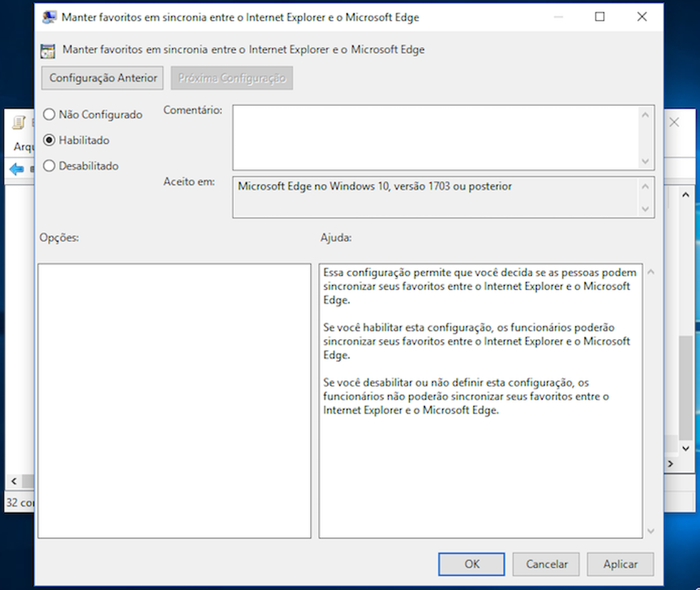
Task: Click the Aceito em text box
Action: [436, 197]
